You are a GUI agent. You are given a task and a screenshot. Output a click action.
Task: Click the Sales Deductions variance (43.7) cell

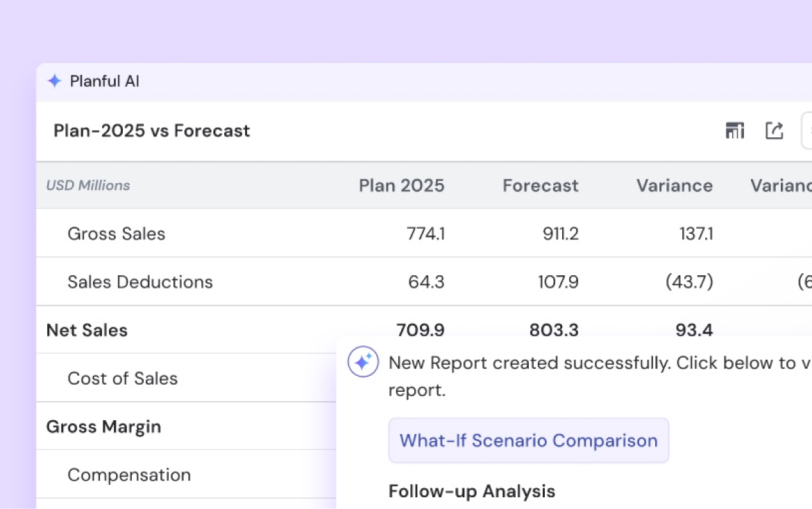pyautogui.click(x=688, y=282)
